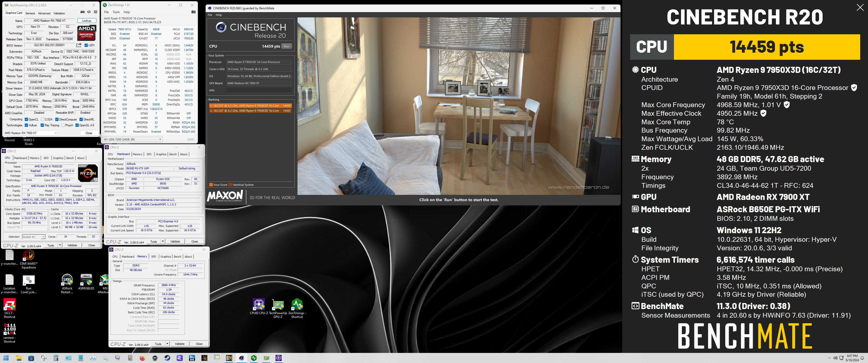This screenshot has width=868, height=363.
Task: Switch to the Validation tab in GPU-Z
Action: click(59, 13)
